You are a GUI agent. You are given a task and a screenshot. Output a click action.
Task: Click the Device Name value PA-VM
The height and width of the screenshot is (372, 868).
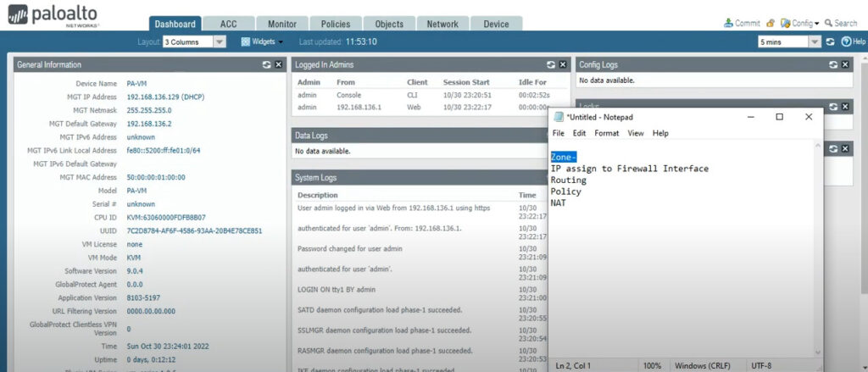(x=136, y=84)
